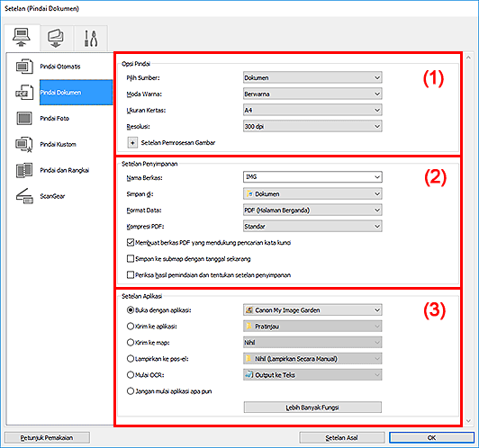
Task: Open the scan-from-computer settings tab
Action: pos(22,38)
